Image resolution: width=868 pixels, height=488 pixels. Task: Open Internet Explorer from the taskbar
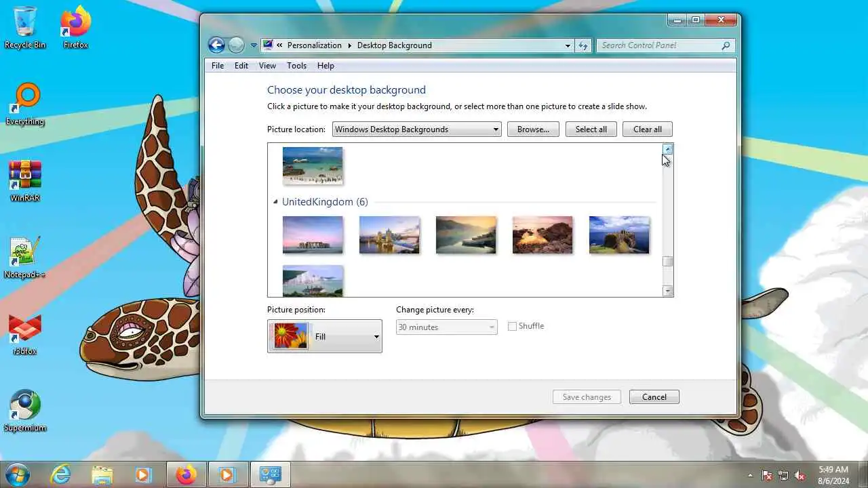coord(61,474)
